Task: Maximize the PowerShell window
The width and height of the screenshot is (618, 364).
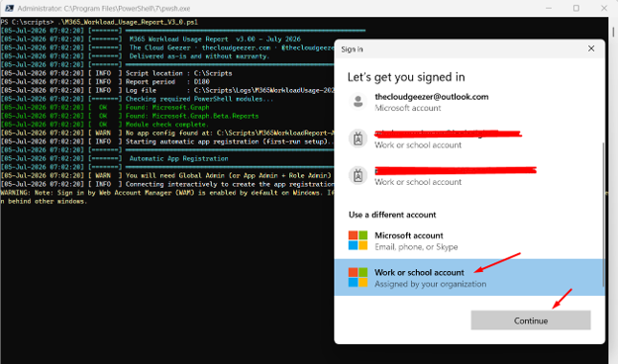Action: click(x=576, y=8)
